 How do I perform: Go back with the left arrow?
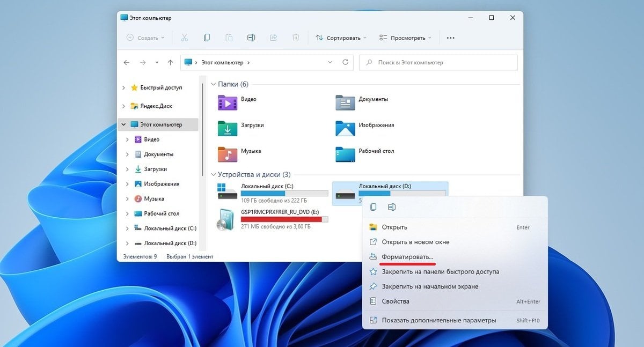127,63
